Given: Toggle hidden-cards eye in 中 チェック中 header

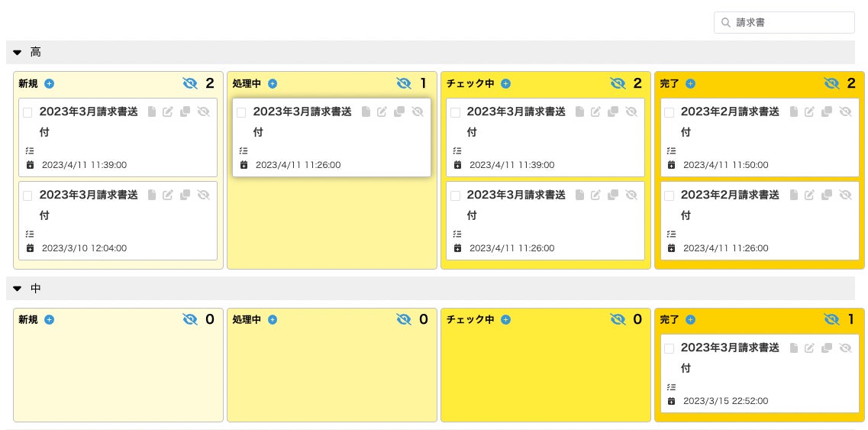Looking at the screenshot, I should 618,320.
